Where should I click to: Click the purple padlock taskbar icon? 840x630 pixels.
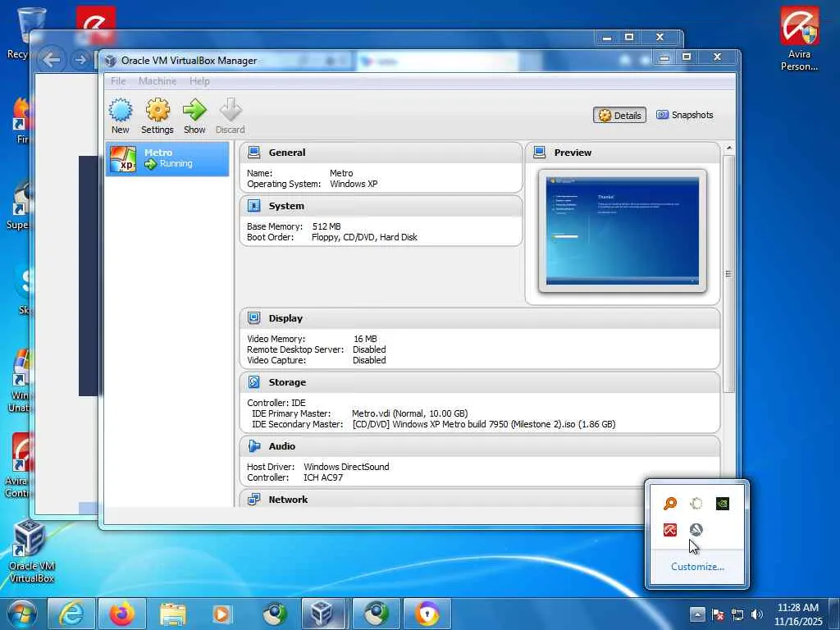[x=427, y=614]
